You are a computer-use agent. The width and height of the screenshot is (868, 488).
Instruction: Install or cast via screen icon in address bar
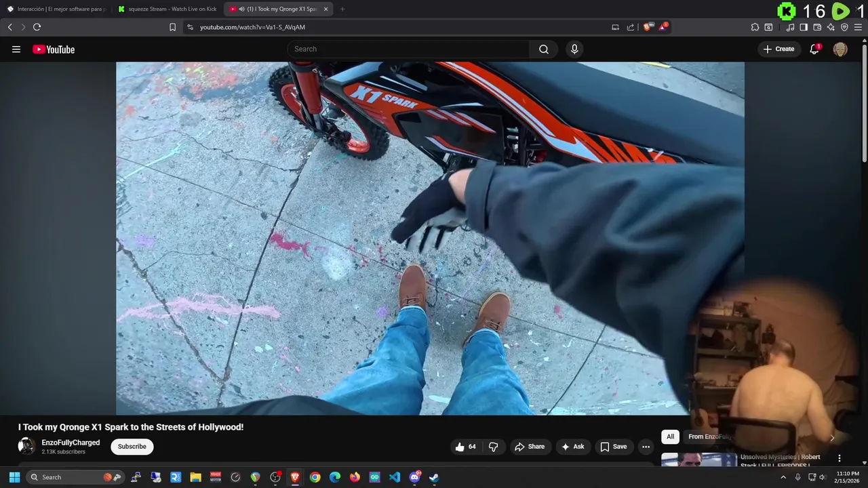(x=615, y=27)
